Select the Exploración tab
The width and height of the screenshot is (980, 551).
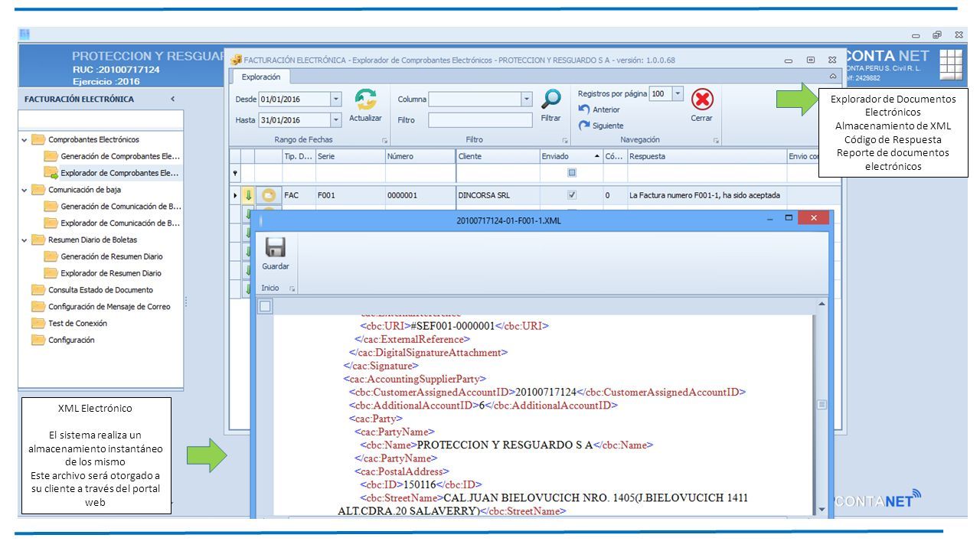tap(261, 77)
